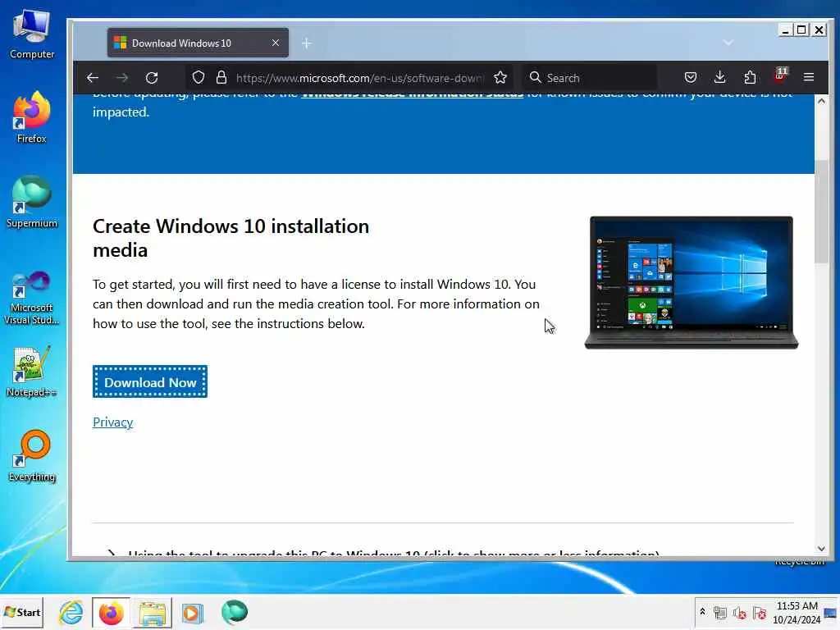This screenshot has height=630, width=840.
Task: Open the Privacy link
Action: tap(112, 422)
